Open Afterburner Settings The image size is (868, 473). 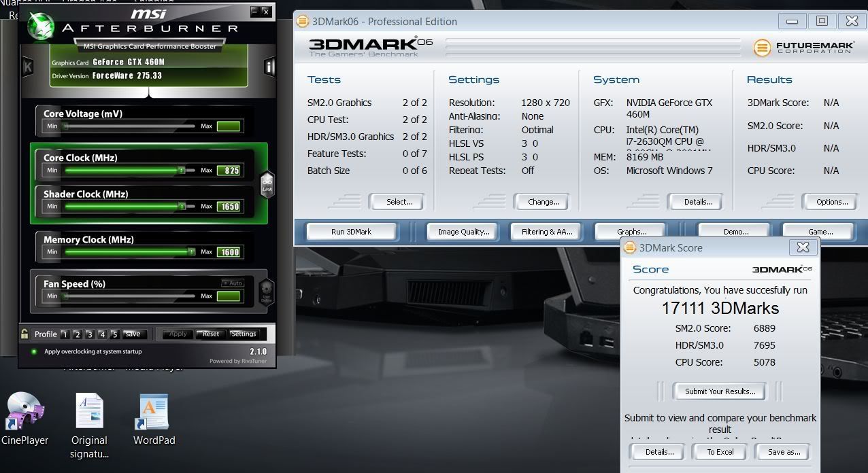coord(243,334)
